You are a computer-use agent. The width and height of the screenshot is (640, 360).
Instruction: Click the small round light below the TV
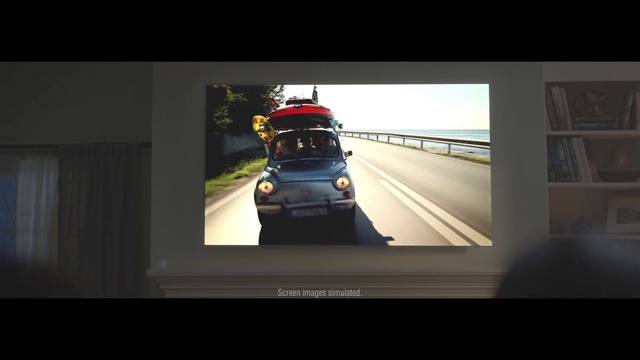pos(163,264)
